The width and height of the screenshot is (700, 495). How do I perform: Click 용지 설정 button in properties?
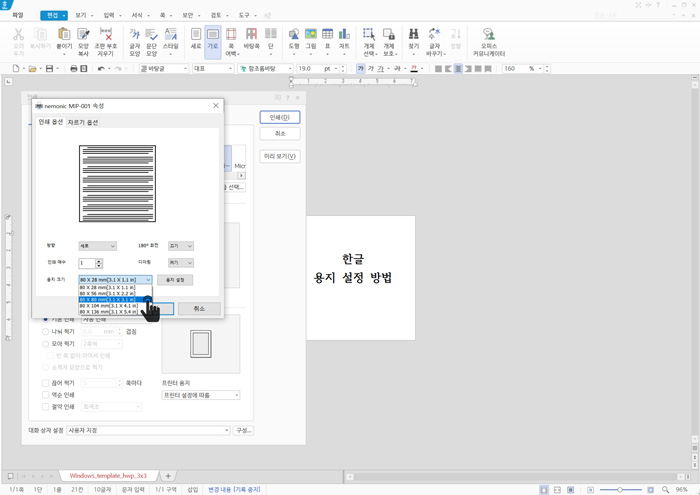[x=175, y=280]
